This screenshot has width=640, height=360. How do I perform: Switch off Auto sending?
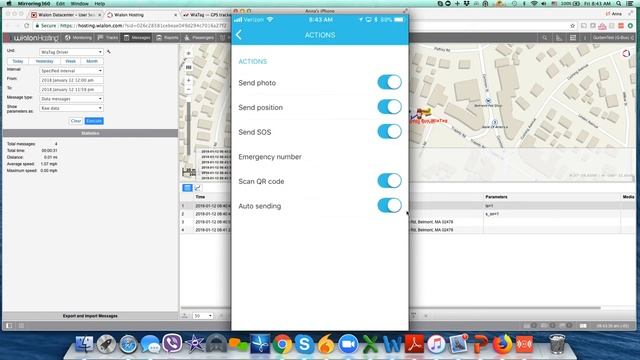pos(389,206)
